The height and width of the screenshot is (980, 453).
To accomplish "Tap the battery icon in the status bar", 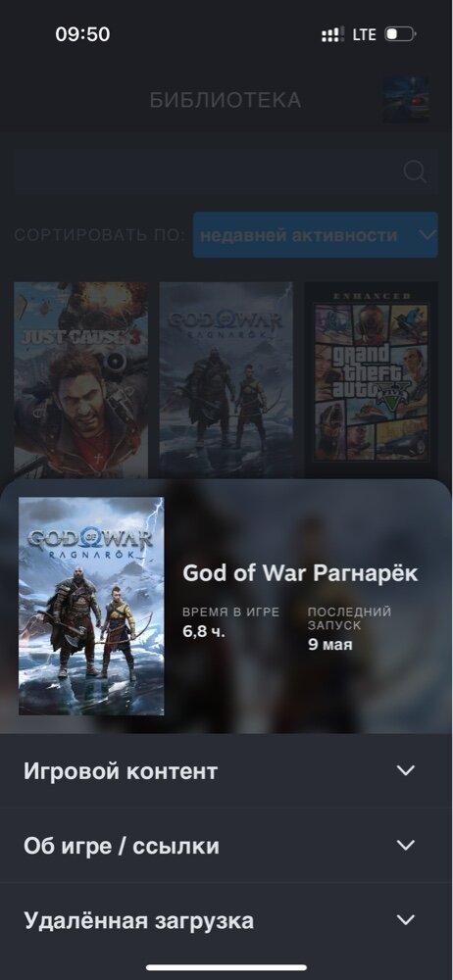I will pyautogui.click(x=400, y=34).
